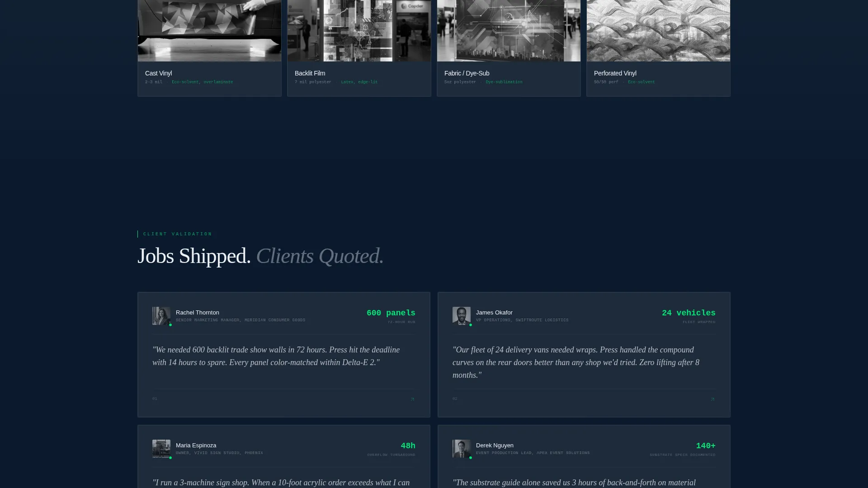Click the Derek Nguyen name
The width and height of the screenshot is (868, 488).
click(x=495, y=446)
